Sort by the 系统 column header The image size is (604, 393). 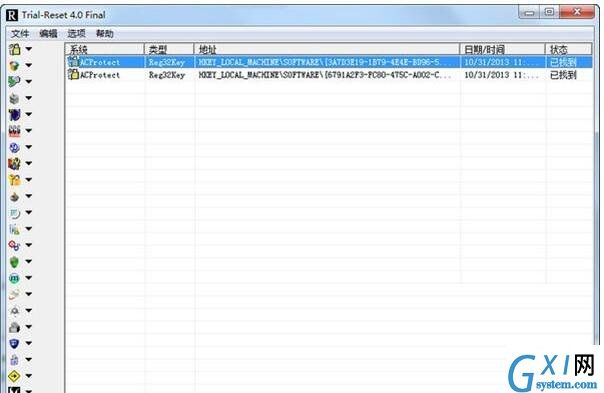click(x=105, y=49)
